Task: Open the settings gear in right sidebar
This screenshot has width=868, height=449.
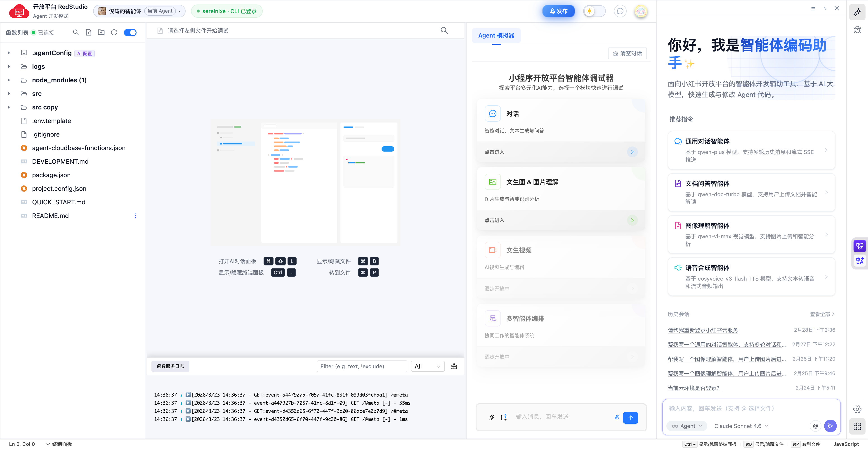Action: tap(857, 409)
